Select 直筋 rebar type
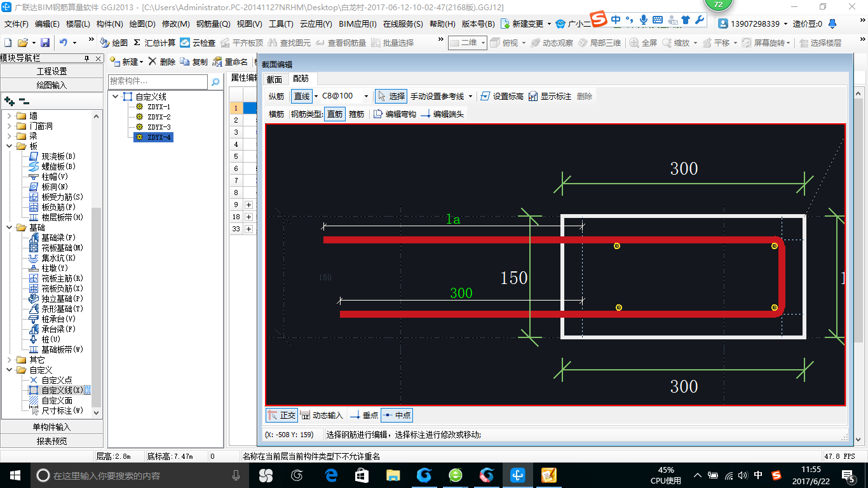Viewport: 868px width, 488px height. [x=335, y=114]
